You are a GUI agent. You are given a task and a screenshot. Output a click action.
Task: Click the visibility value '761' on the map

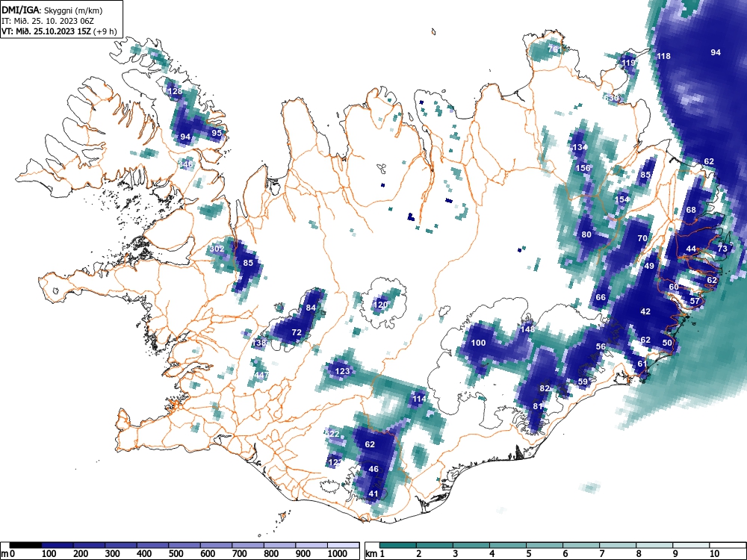click(x=554, y=49)
